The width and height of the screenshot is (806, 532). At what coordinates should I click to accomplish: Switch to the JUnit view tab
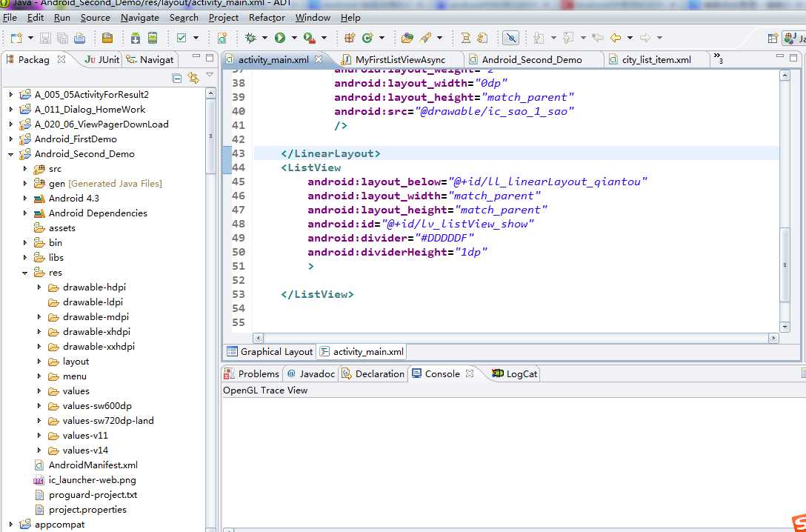102,59
